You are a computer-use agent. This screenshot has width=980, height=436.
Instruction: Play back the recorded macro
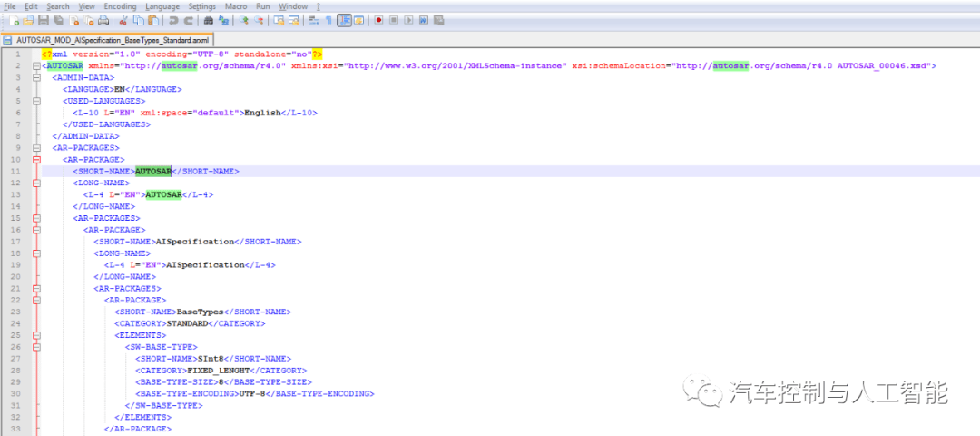click(x=408, y=20)
